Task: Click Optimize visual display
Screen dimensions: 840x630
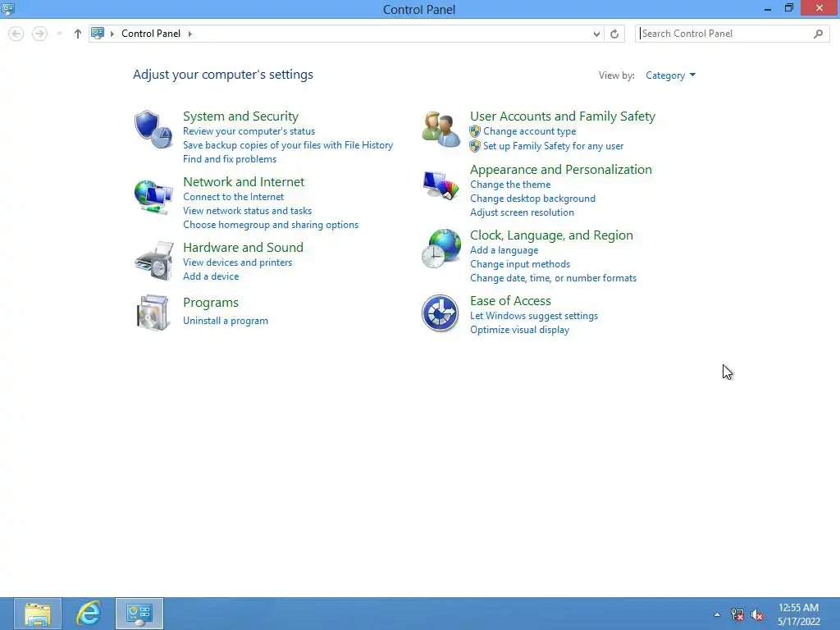Action: pyautogui.click(x=519, y=330)
